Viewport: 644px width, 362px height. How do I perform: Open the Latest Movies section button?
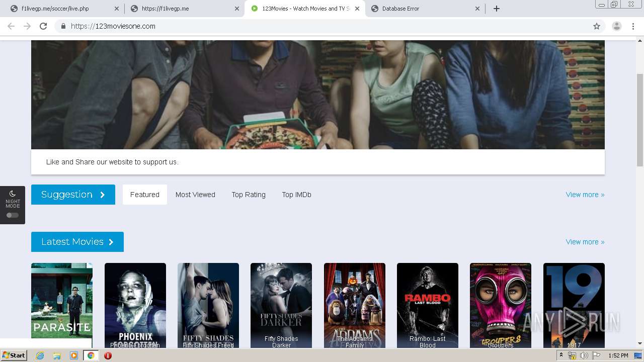tap(77, 242)
